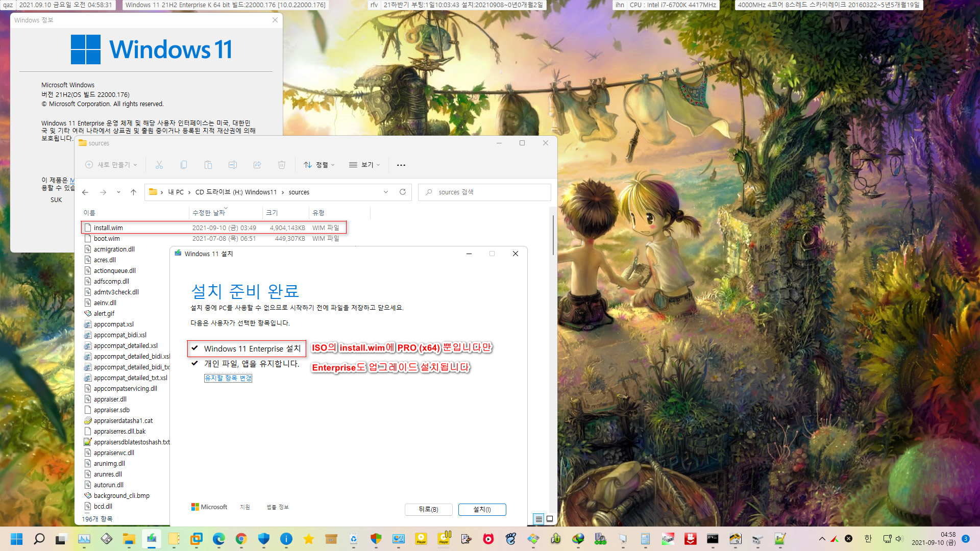This screenshot has height=551, width=980.
Task: Open the blue info icon on taskbar
Action: 286,539
